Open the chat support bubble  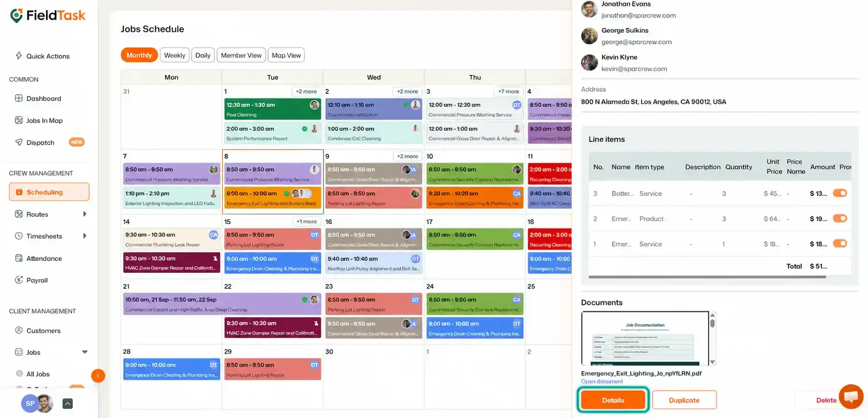coord(851,397)
